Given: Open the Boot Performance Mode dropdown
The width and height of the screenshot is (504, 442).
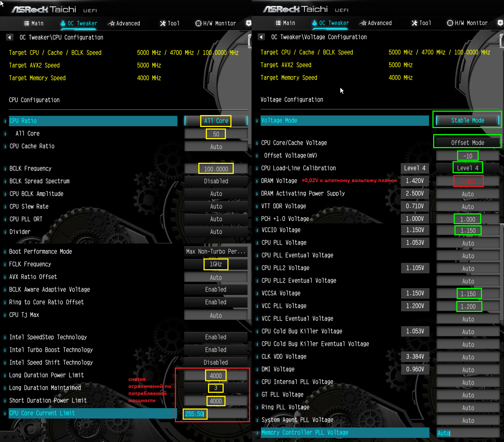Looking at the screenshot, I should coord(216,251).
